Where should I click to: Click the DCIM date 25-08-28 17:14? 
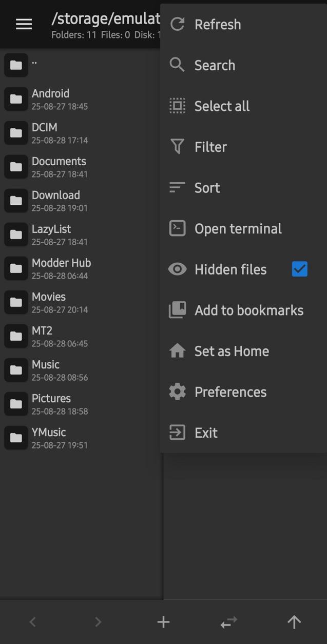click(60, 141)
